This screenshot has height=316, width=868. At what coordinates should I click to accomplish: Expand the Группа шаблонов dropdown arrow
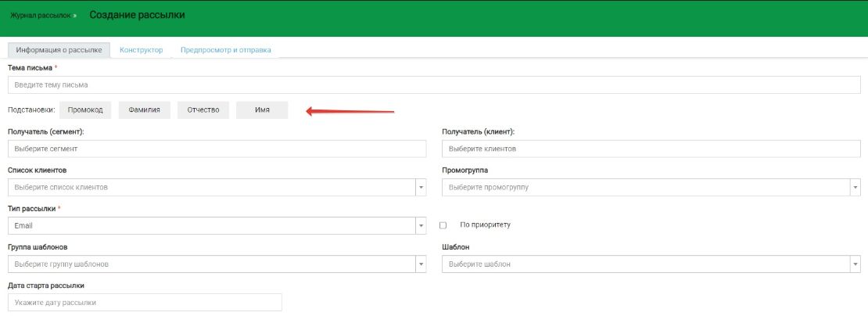421,264
